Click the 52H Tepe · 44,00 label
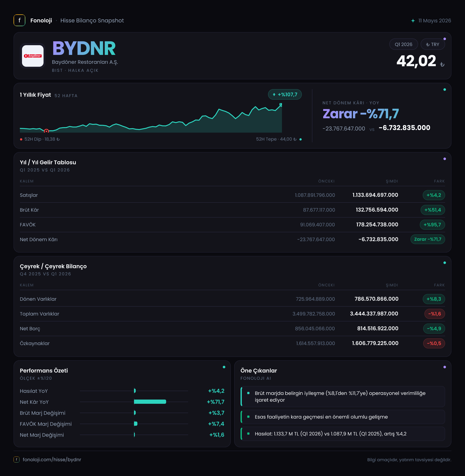The image size is (465, 476). [x=276, y=139]
